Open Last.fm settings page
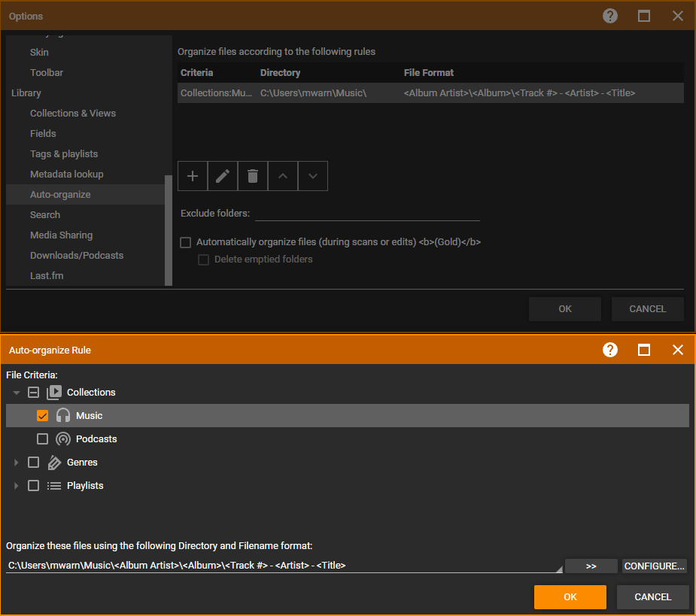 [47, 276]
